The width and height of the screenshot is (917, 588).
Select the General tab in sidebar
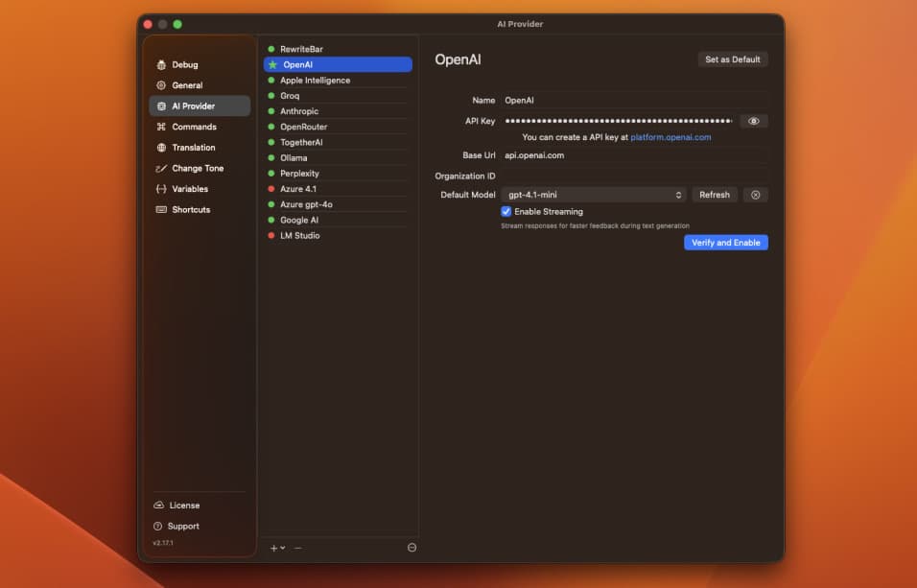pos(187,85)
